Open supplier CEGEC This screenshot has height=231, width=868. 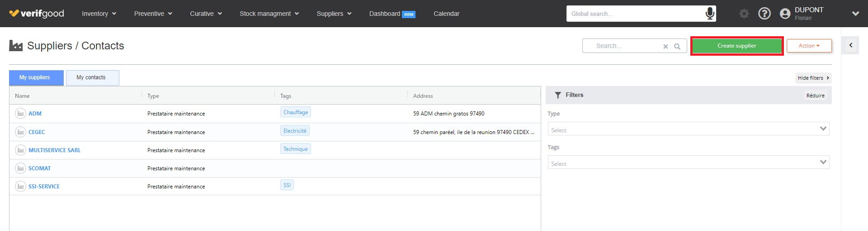click(x=37, y=132)
